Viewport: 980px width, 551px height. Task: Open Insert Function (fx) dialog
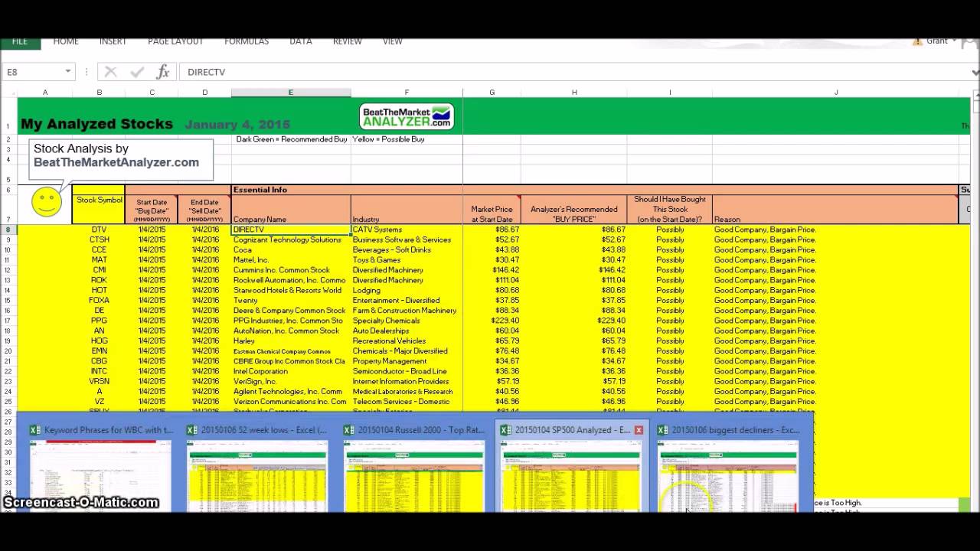point(162,72)
